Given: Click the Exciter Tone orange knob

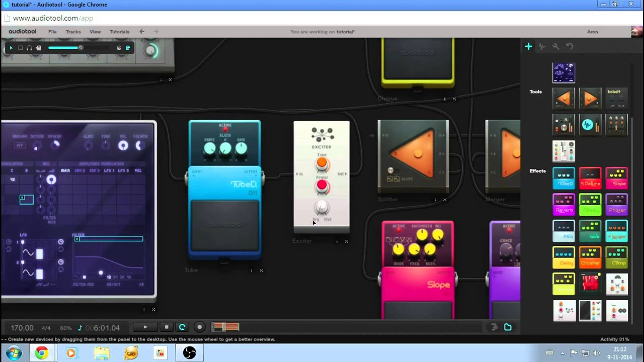Looking at the screenshot, I should tap(322, 163).
